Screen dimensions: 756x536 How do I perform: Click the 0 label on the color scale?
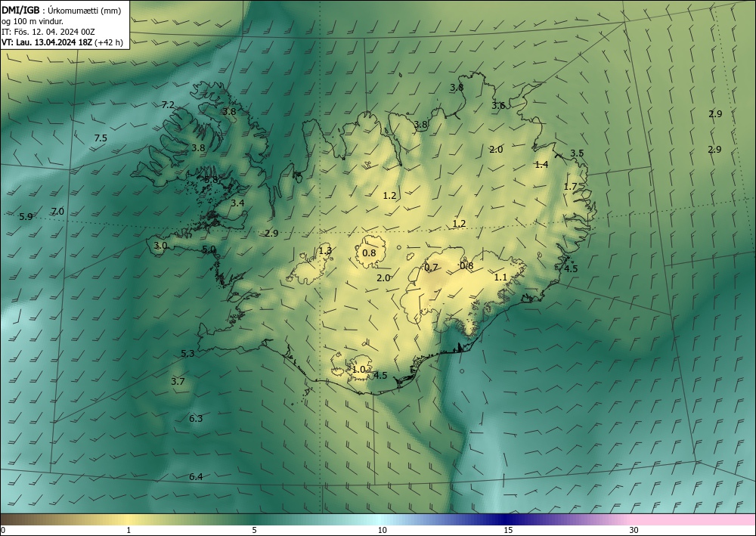click(3, 530)
